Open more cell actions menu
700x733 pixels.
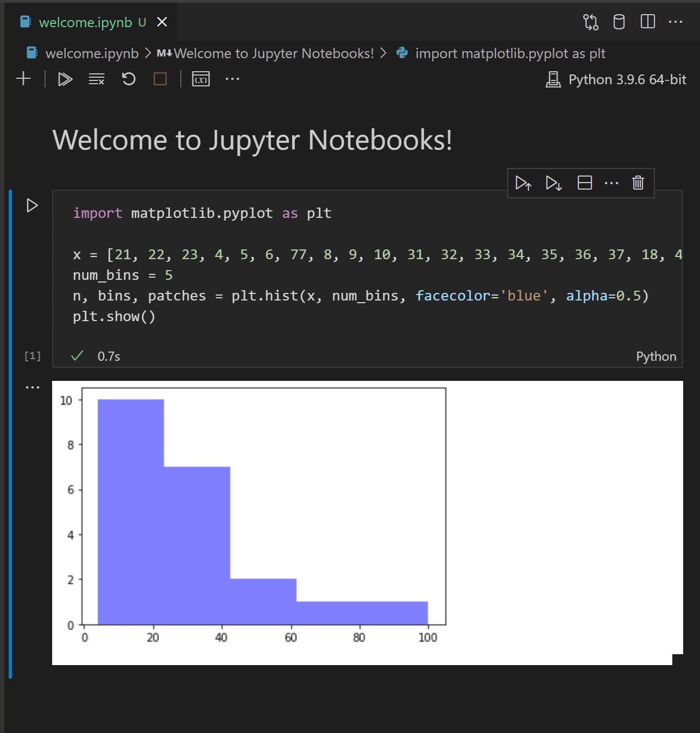pos(611,183)
